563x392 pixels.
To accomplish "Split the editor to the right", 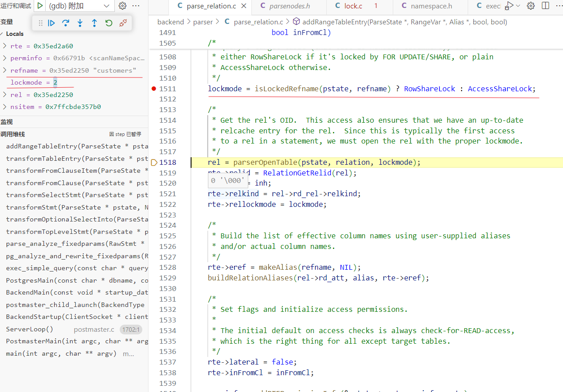I will point(545,6).
